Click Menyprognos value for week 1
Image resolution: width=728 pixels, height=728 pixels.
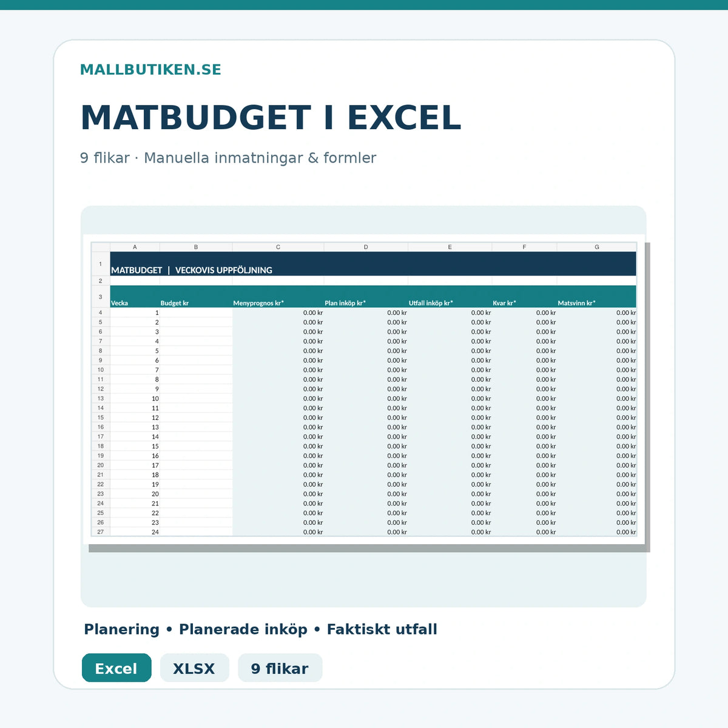tap(278, 312)
